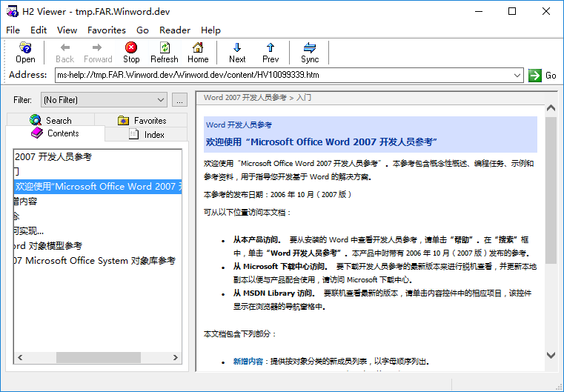Click 'Word 2007 开发人员参考' breadcrumb

pos(245,98)
